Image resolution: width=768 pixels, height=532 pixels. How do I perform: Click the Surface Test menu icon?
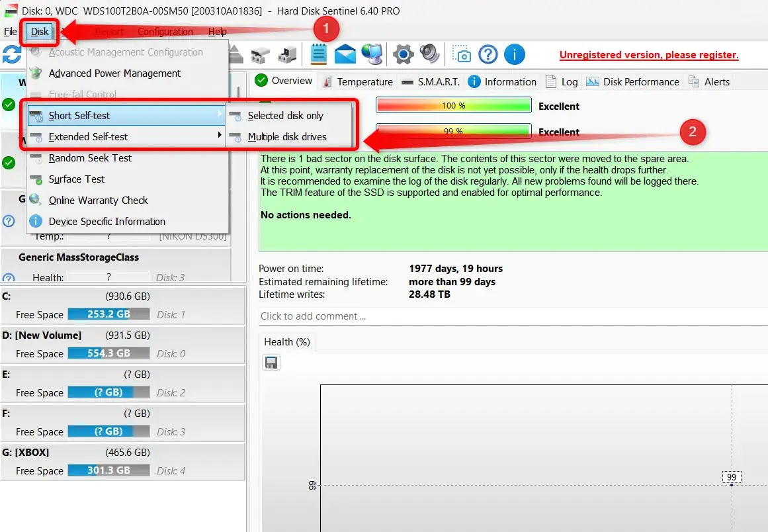click(36, 179)
